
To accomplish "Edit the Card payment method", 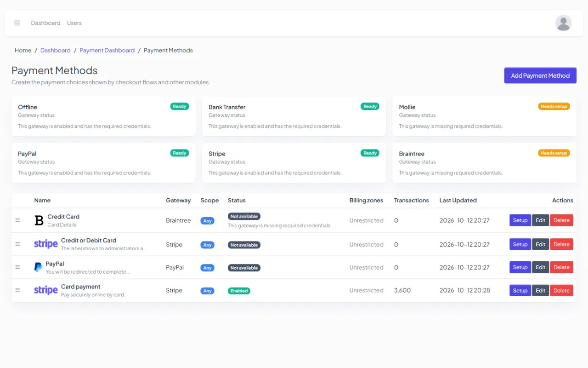I will (541, 290).
